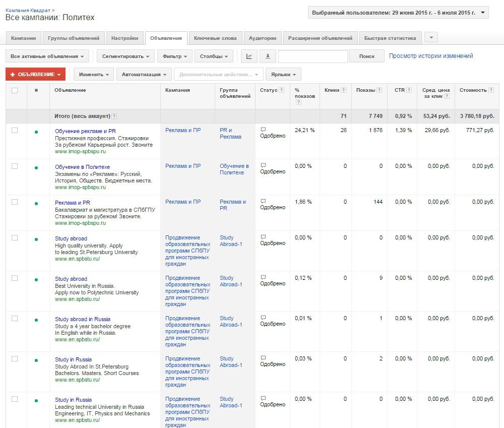Check the Best University in Russia ad row
Image resolution: width=504 pixels, height=428 pixels.
pyautogui.click(x=15, y=278)
